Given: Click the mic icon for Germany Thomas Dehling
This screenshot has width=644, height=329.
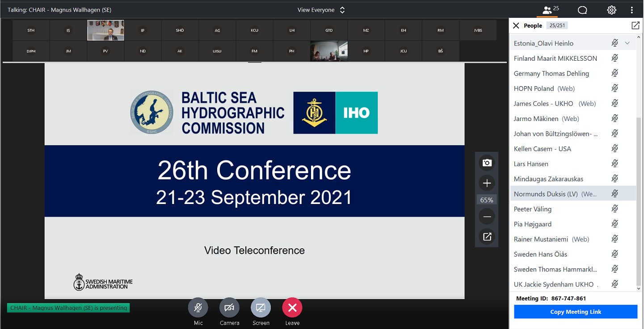Looking at the screenshot, I should 615,73.
